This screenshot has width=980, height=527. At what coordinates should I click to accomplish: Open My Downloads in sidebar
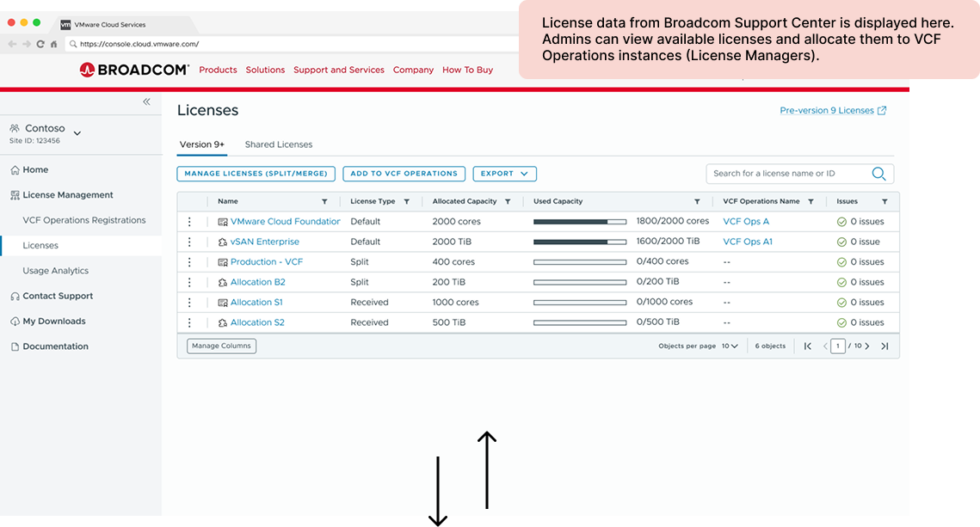53,321
